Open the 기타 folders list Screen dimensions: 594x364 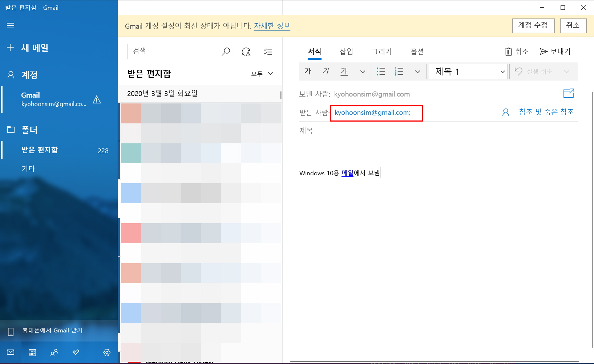point(28,168)
